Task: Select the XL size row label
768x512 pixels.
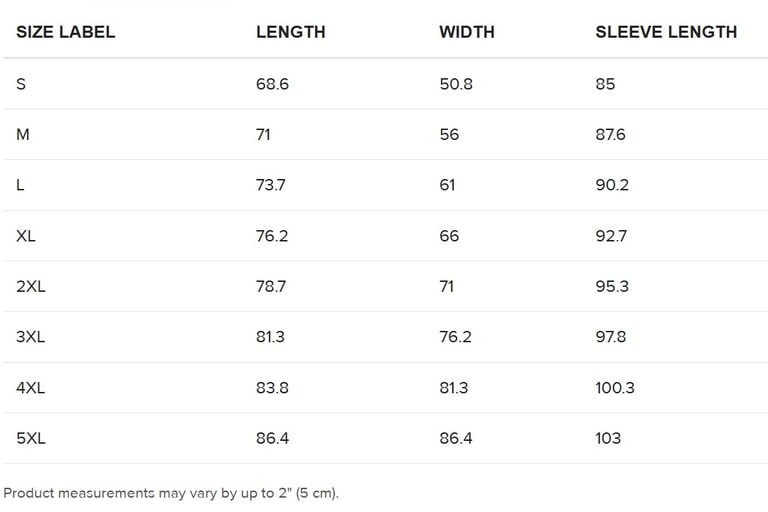Action: point(26,236)
